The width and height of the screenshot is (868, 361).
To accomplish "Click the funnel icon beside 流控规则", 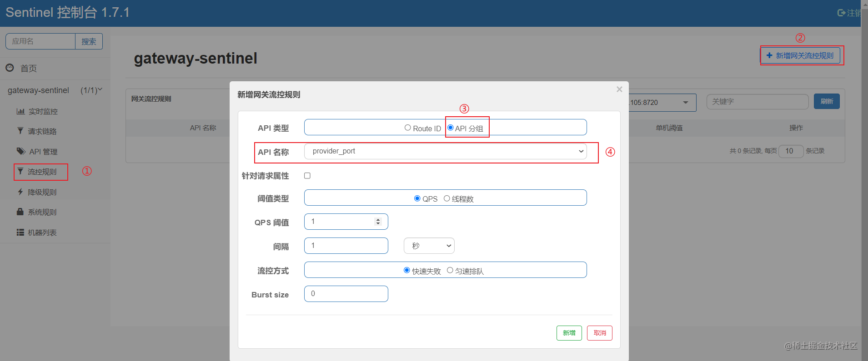I will coord(20,171).
